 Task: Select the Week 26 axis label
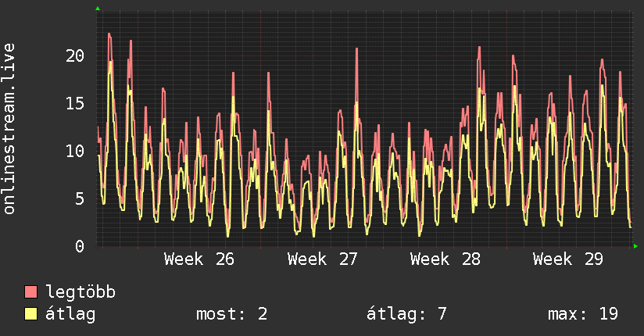pyautogui.click(x=199, y=259)
